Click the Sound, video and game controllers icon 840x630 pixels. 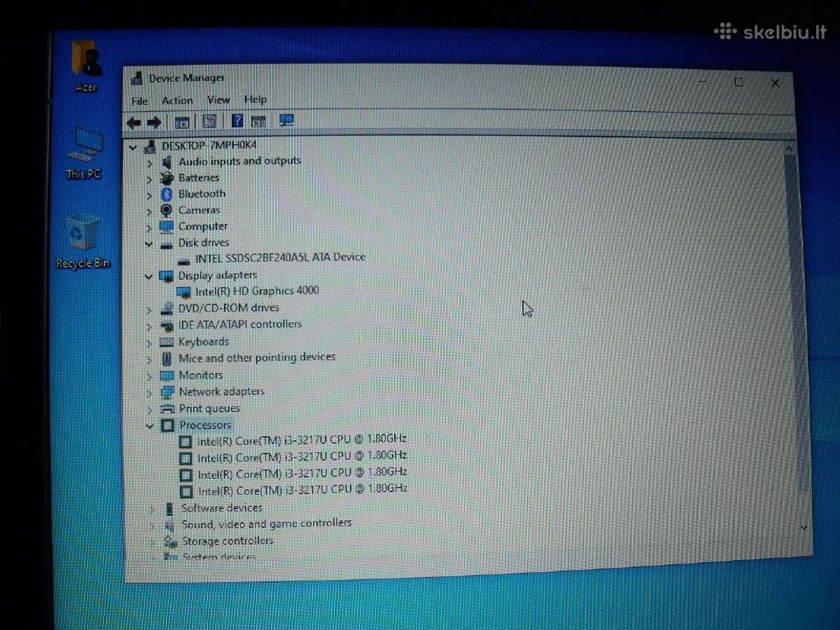[169, 525]
